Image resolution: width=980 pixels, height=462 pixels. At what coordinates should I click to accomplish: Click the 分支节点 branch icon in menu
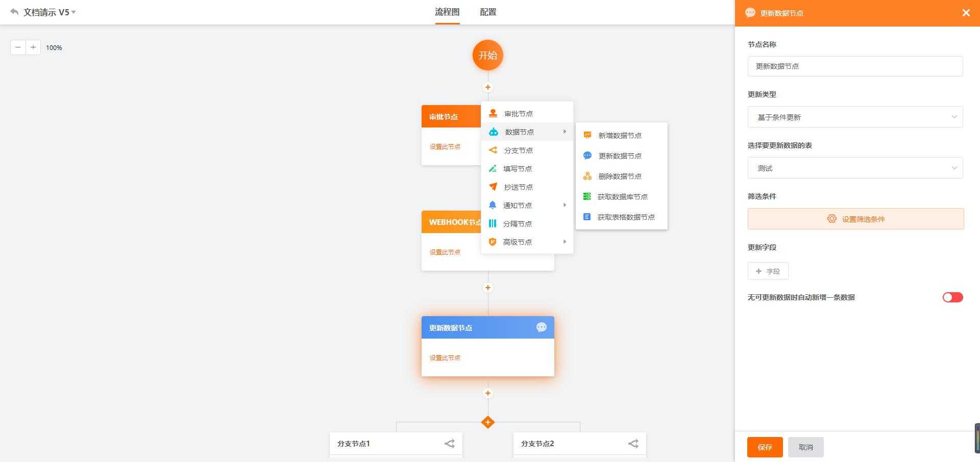[x=493, y=150]
